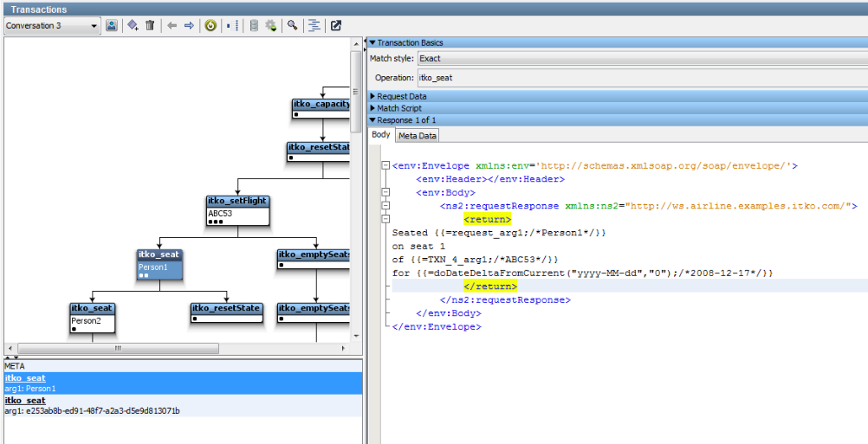
Task: Collapse the env:Envelope XML fold toggle
Action: 385,165
